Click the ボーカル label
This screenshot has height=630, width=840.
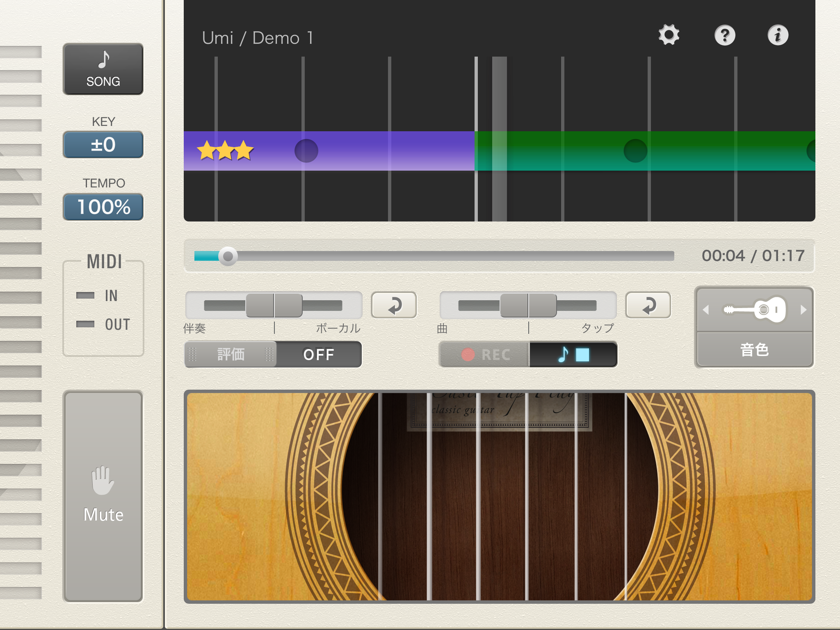click(338, 328)
